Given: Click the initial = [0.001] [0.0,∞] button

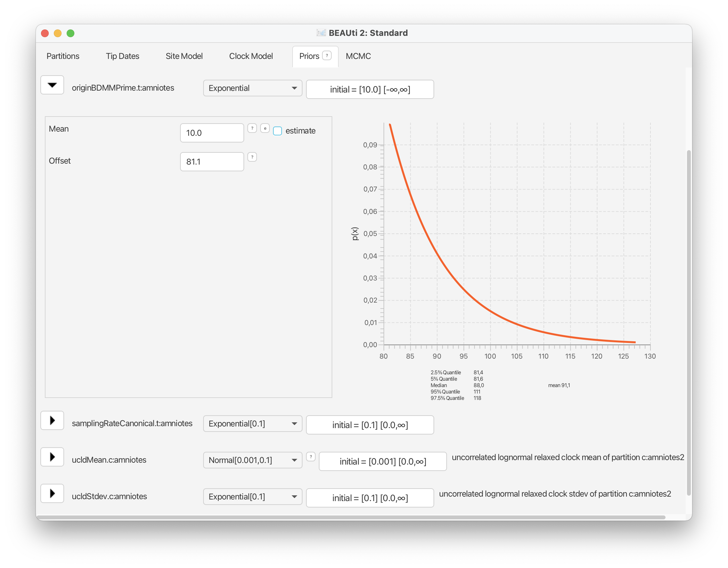Looking at the screenshot, I should click(383, 461).
